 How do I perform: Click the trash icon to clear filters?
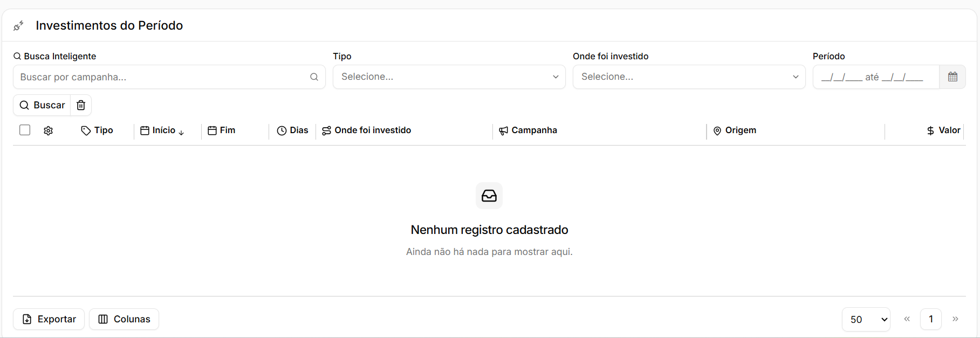[81, 105]
